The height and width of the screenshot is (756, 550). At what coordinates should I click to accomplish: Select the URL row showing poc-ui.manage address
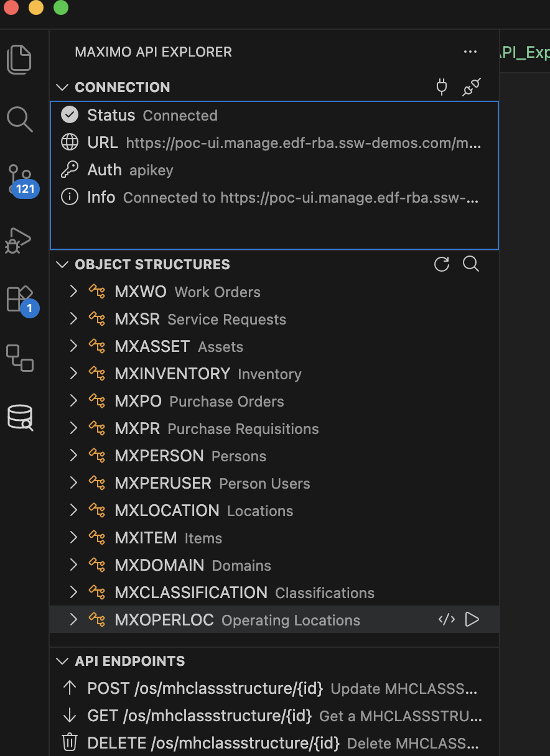274,142
